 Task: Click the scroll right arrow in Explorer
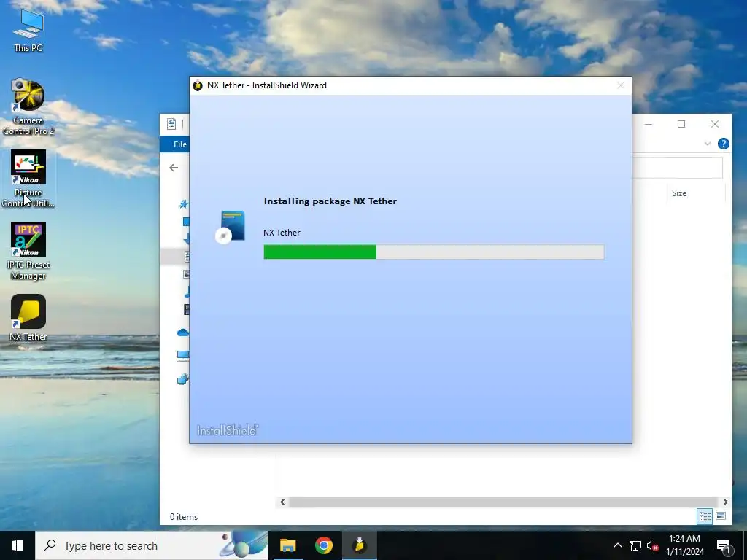tap(725, 502)
